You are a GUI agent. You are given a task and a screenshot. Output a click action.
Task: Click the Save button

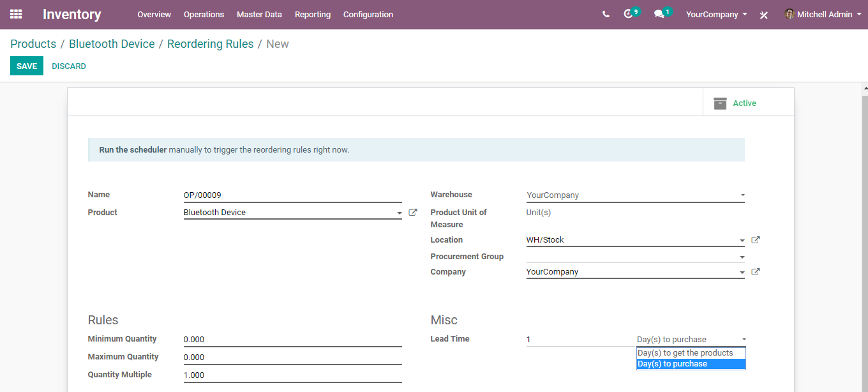pos(27,66)
